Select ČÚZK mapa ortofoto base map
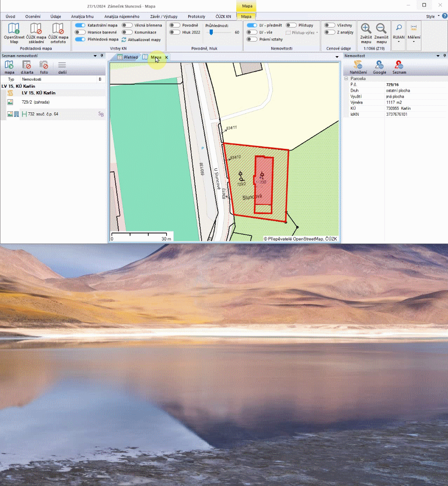This screenshot has width=448, height=486. 58,33
